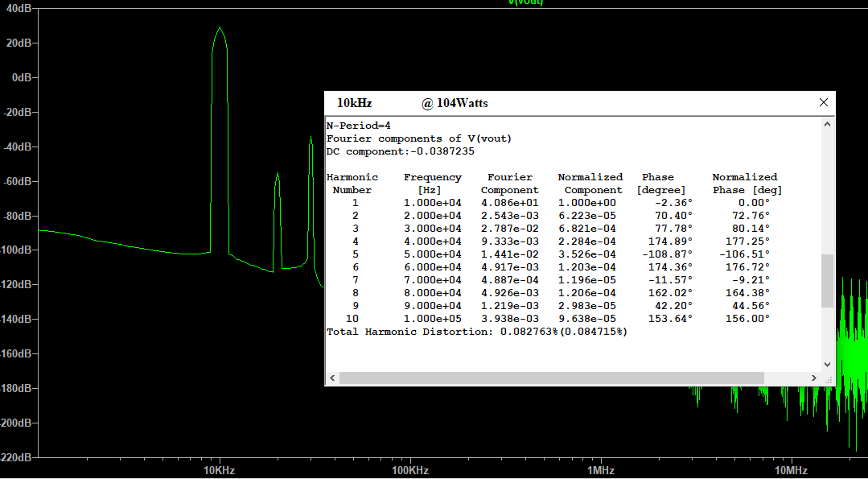Viewport: 868px width, 479px height.
Task: Click the 'Fourier Component' column header
Action: point(509,184)
